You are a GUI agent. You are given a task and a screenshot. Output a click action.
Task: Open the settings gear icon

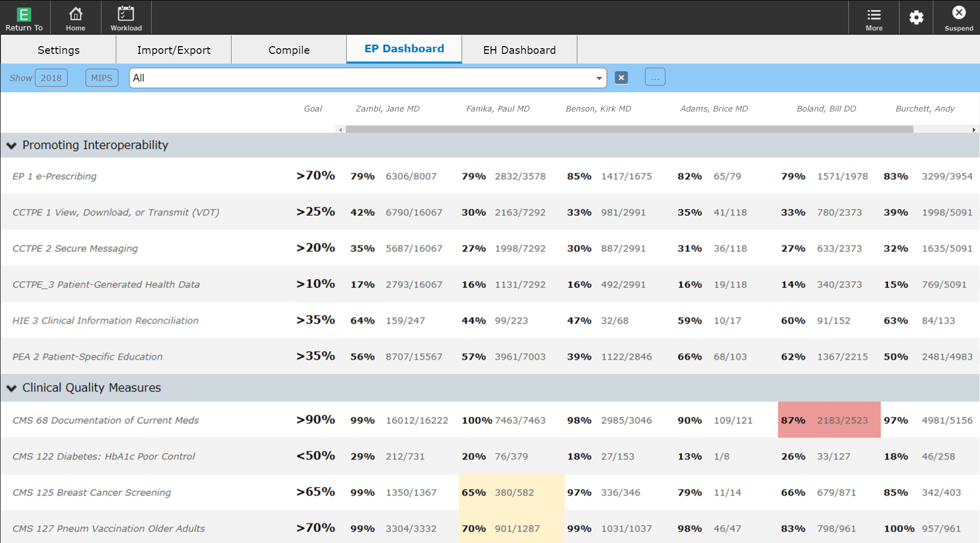coord(916,17)
